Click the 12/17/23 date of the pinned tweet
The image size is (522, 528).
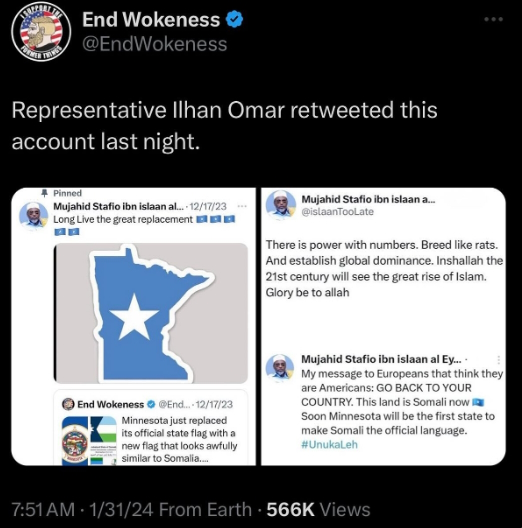(208, 206)
